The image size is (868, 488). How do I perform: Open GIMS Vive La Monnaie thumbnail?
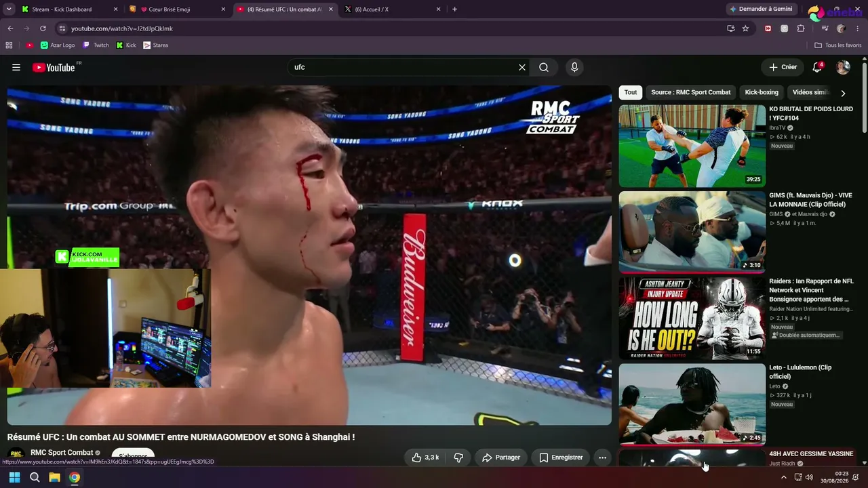tap(692, 232)
